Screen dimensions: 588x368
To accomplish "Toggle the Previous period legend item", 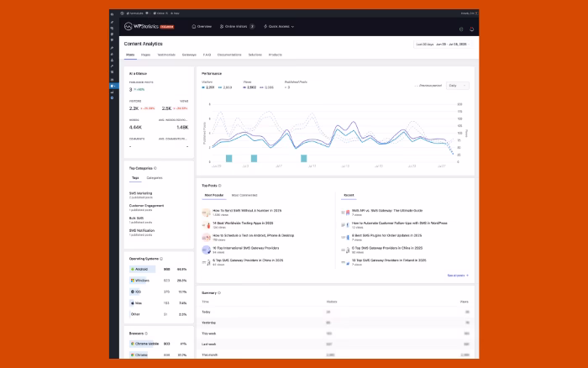I will click(x=428, y=86).
